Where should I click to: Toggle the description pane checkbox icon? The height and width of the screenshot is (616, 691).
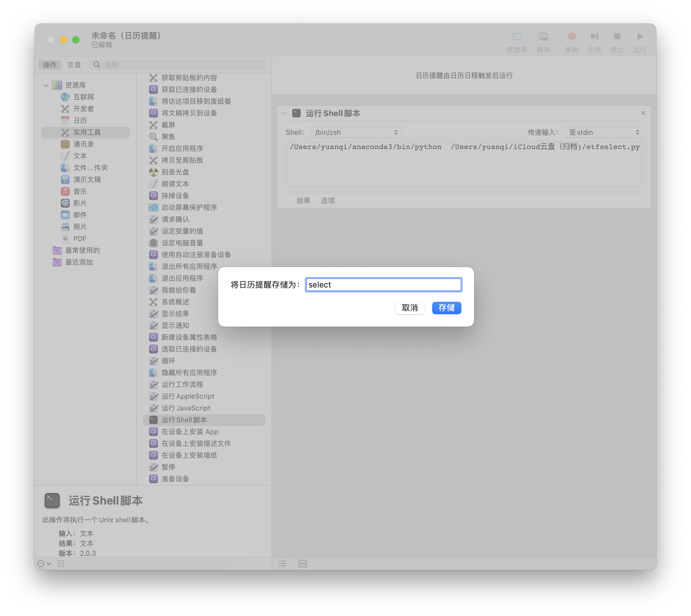(61, 563)
